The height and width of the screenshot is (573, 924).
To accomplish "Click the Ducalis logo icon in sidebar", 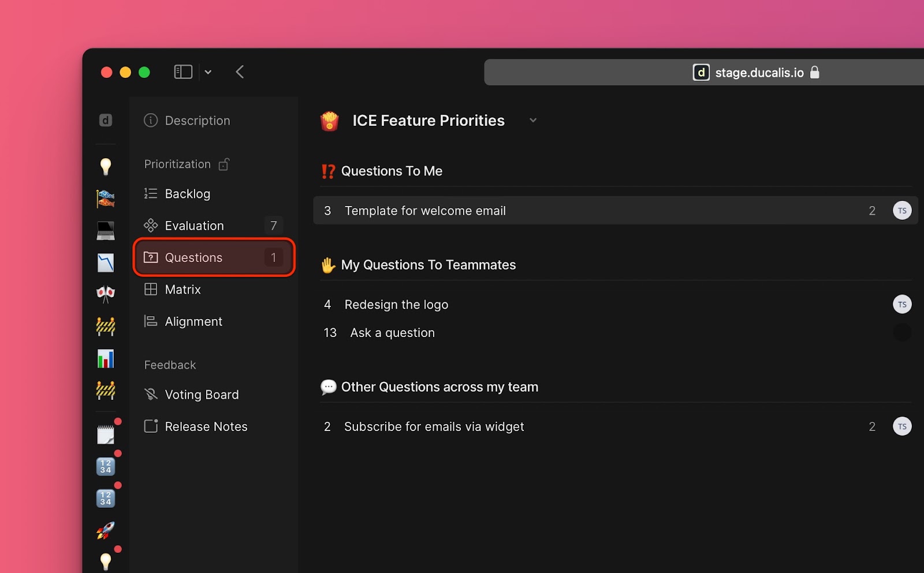I will point(106,120).
